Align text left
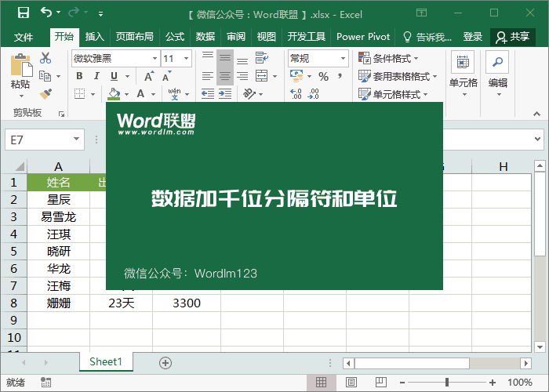 (x=208, y=76)
